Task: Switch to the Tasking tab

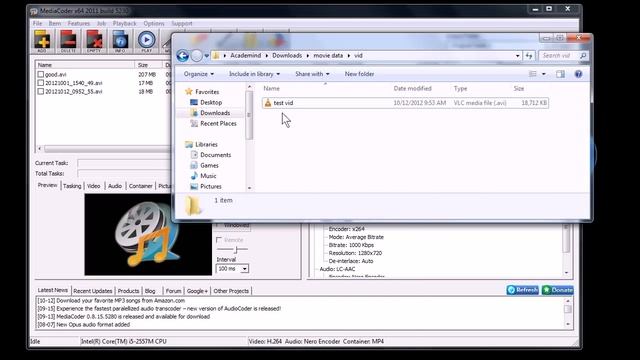Action: (72, 186)
